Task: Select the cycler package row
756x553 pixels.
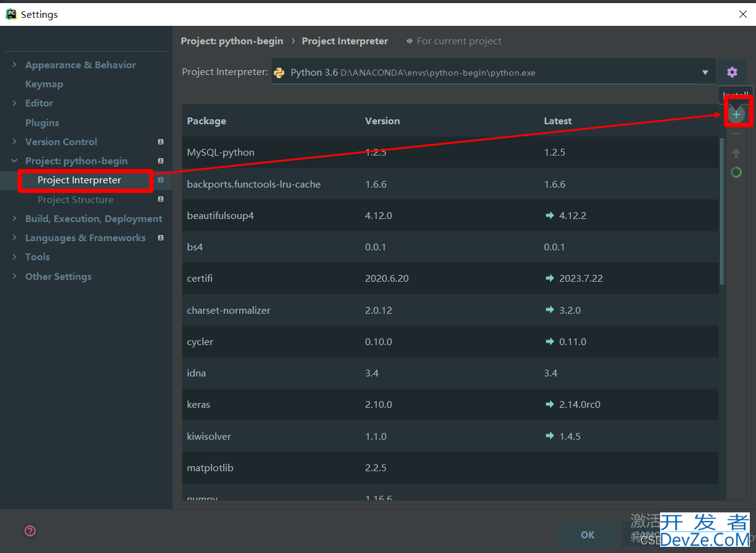Action: (450, 342)
